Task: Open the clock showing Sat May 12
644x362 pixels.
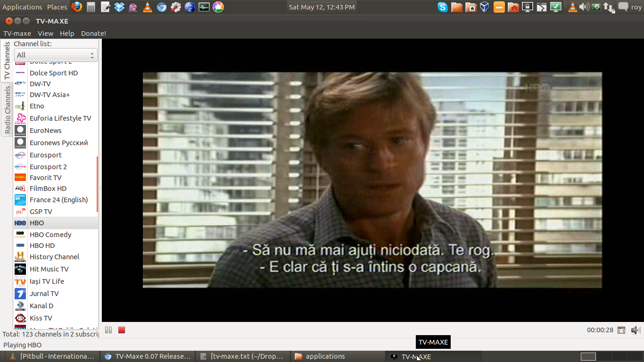Action: pyautogui.click(x=322, y=7)
